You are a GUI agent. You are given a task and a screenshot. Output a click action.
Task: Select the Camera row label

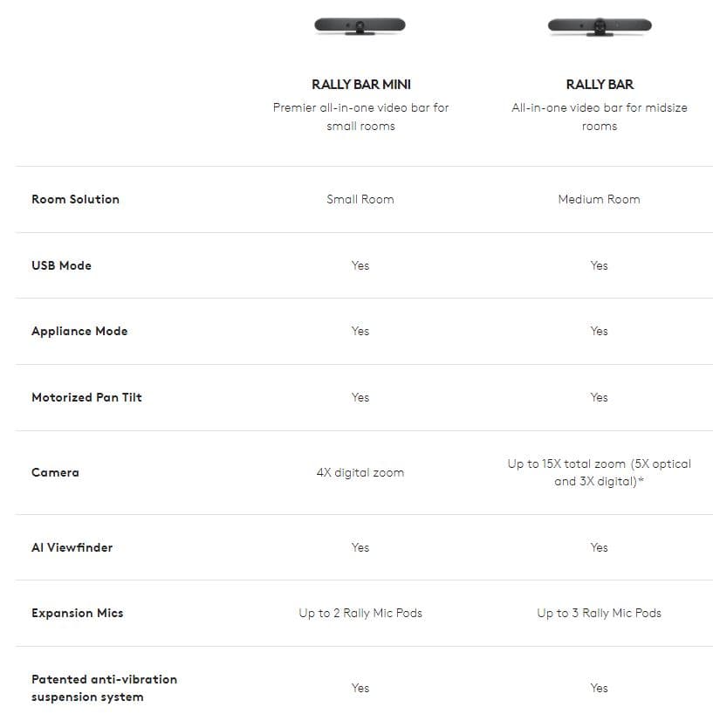click(x=55, y=472)
